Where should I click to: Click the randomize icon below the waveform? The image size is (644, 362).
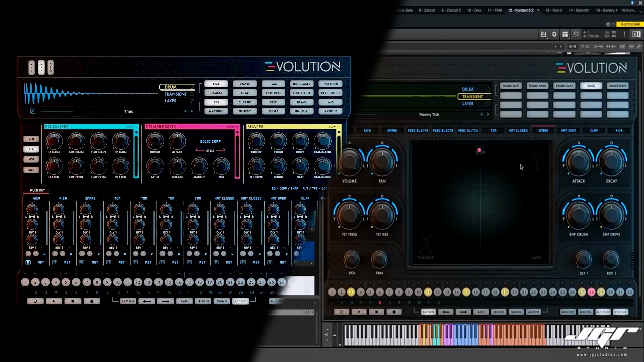tap(33, 111)
